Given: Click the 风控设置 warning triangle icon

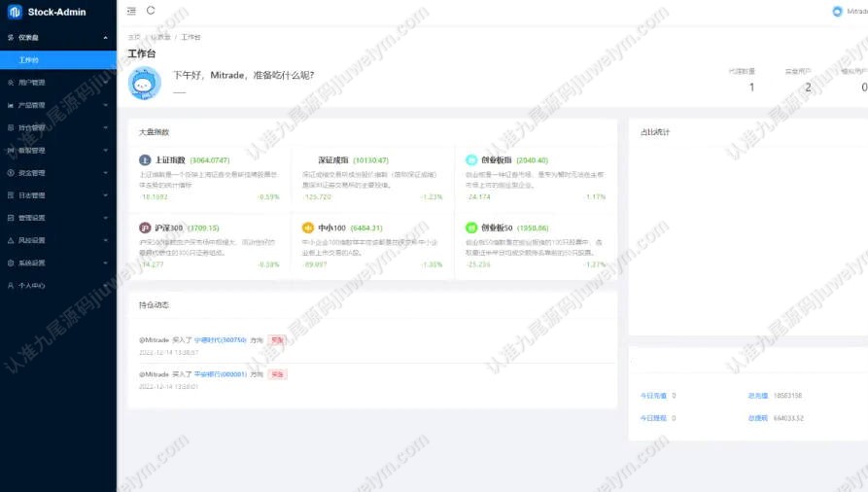Looking at the screenshot, I should (11, 240).
